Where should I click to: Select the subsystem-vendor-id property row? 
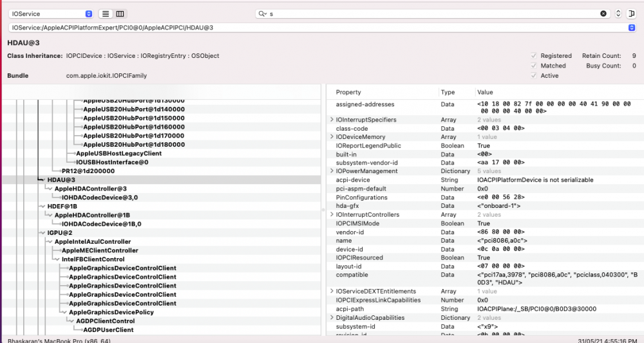485,163
